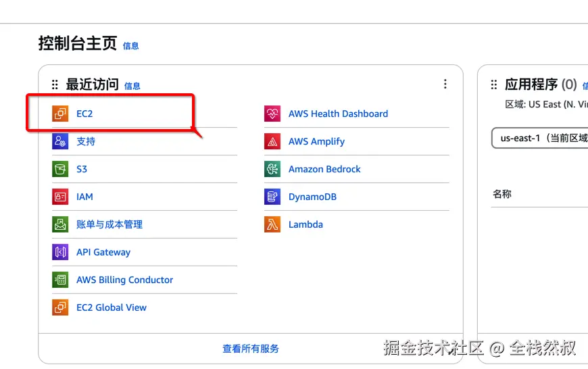The height and width of the screenshot is (369, 588).
Task: Open the S3 link
Action: coord(82,169)
